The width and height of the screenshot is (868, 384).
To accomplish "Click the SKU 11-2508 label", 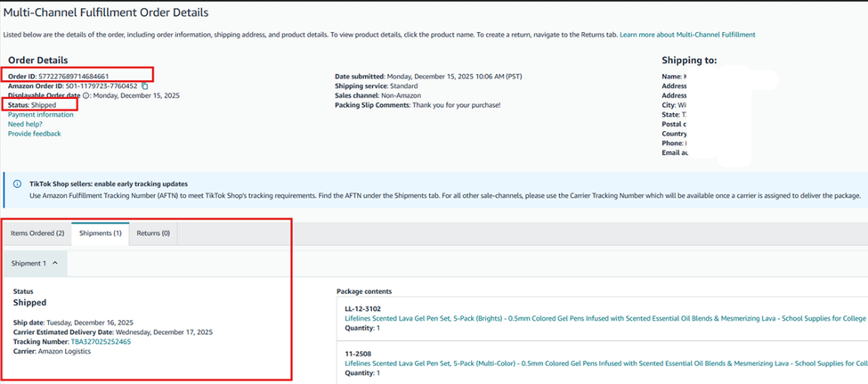I will pos(356,354).
